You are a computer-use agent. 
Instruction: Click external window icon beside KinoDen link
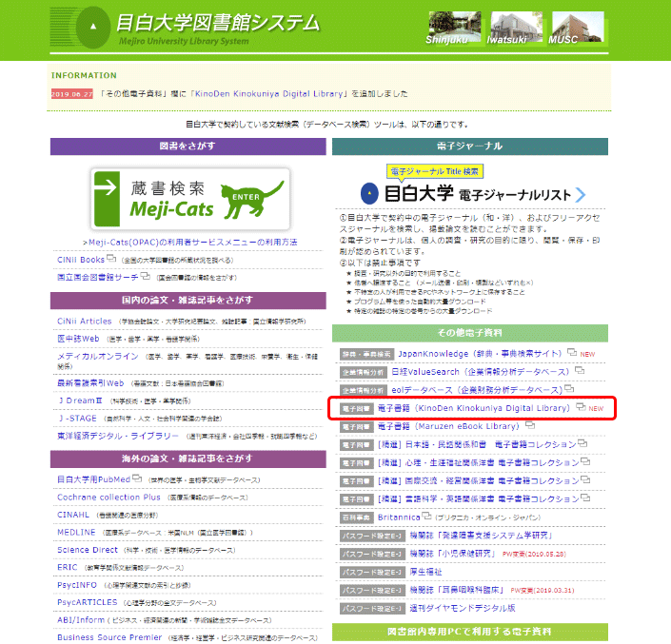pyautogui.click(x=581, y=406)
